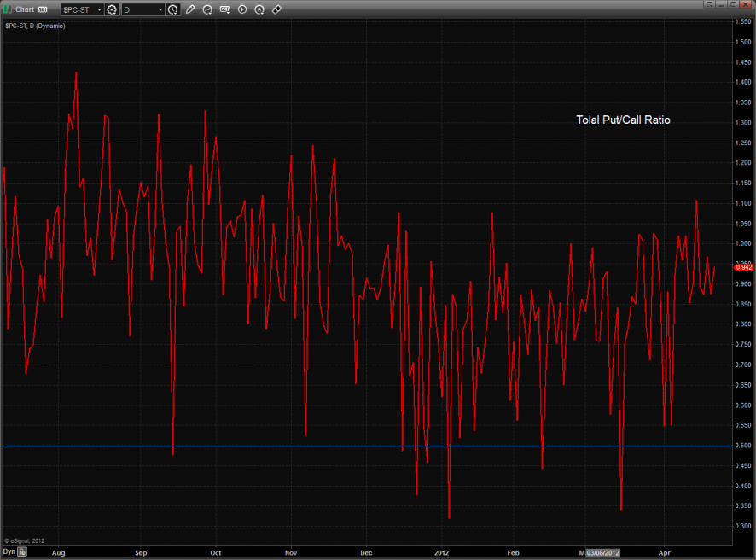Screen dimensions: 756x560
Task: Select the pencil drawing tool
Action: point(190,9)
